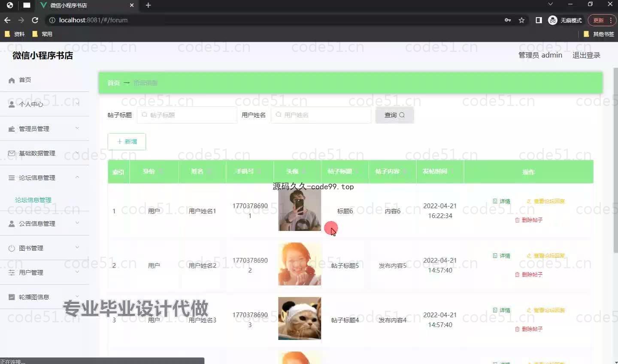Screen dimensions: 618x364
Task: Click the site info icon before localhost
Action: click(52, 20)
